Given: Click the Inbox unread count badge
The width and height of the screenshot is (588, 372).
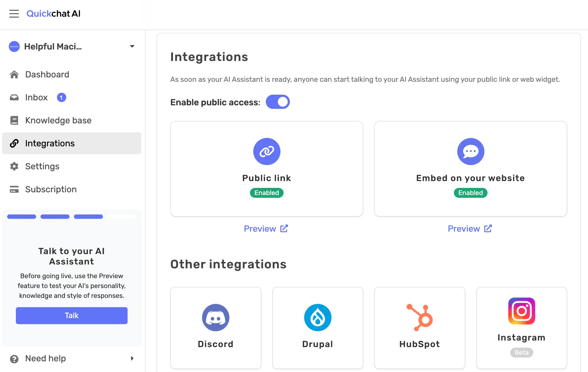Looking at the screenshot, I should click(x=61, y=97).
